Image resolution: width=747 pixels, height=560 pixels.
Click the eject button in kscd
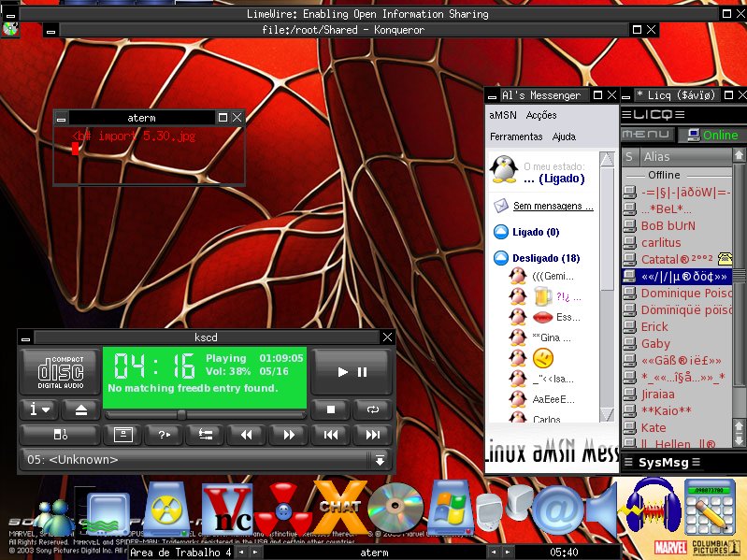coord(81,410)
